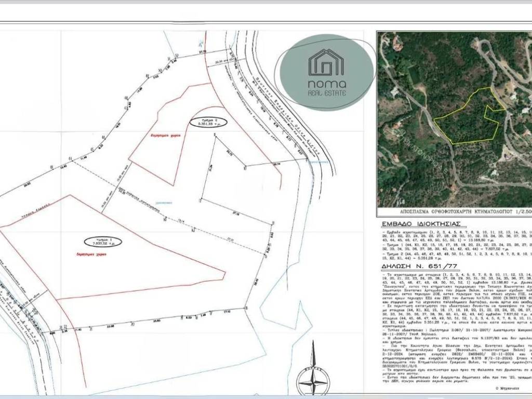Screen dimensions: 532x399
Task: Click the gray bar at top of viewer
Action: [x=266, y=2]
